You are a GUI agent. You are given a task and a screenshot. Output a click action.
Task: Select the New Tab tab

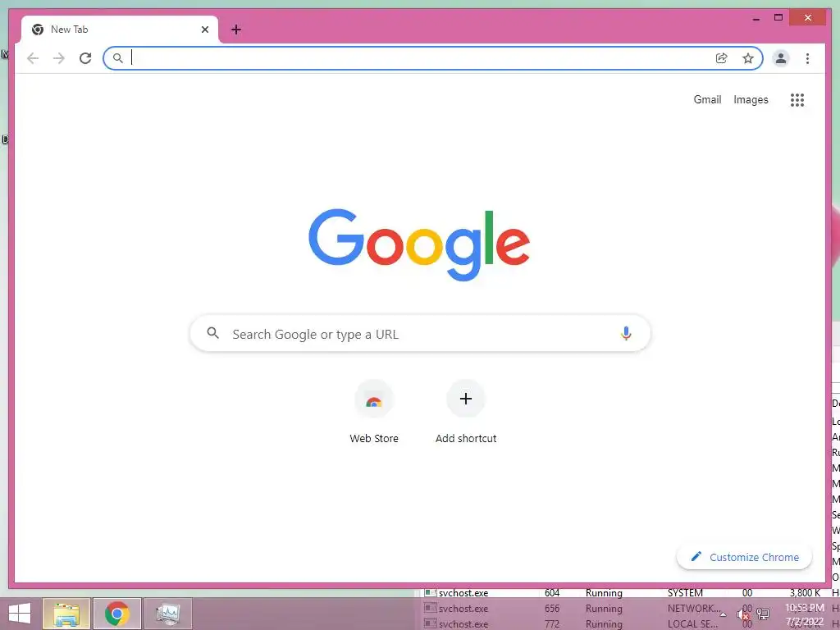click(120, 30)
